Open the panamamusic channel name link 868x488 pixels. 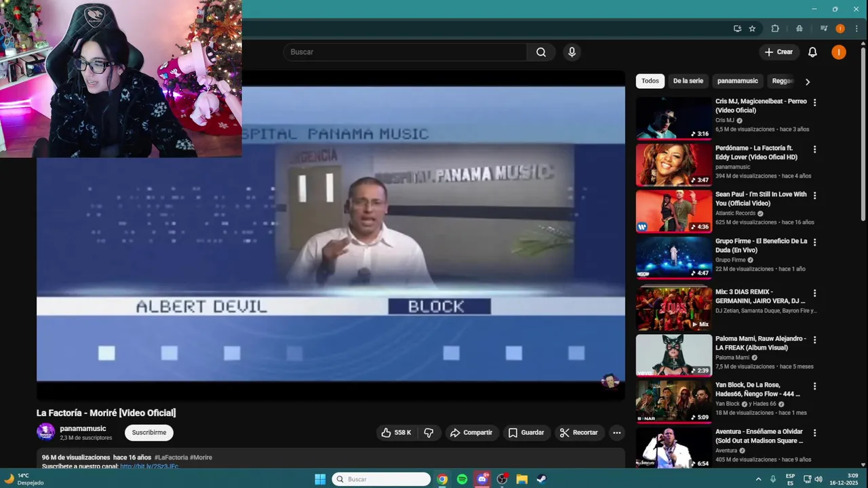pos(83,428)
